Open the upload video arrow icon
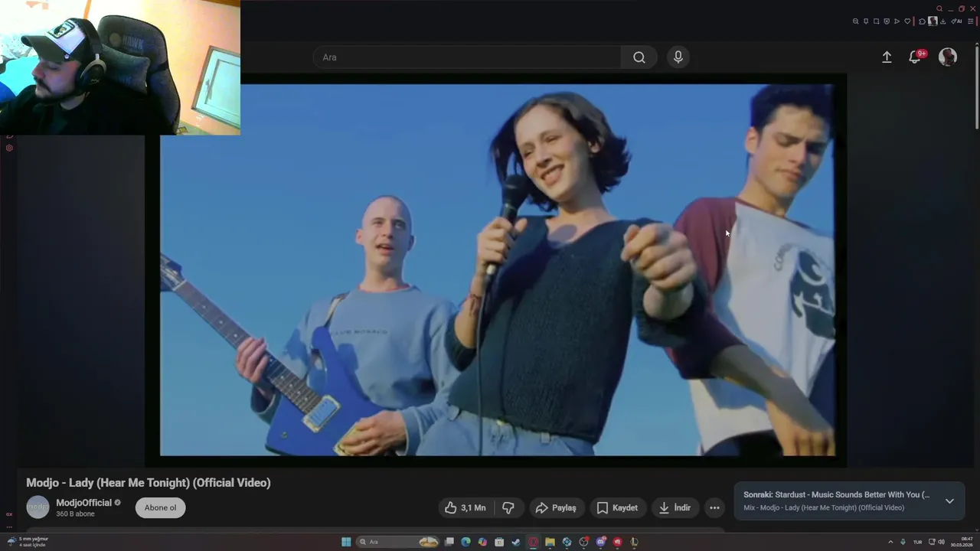The width and height of the screenshot is (980, 551). point(887,57)
